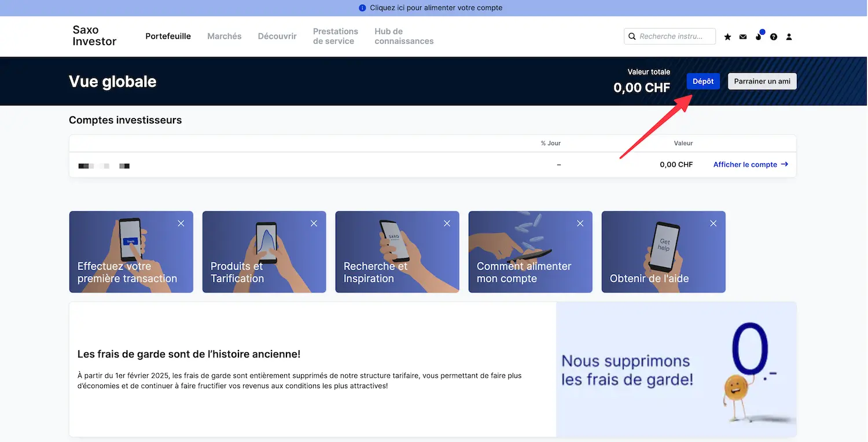Click the top banner to fund account
The image size is (868, 442).
click(x=434, y=8)
